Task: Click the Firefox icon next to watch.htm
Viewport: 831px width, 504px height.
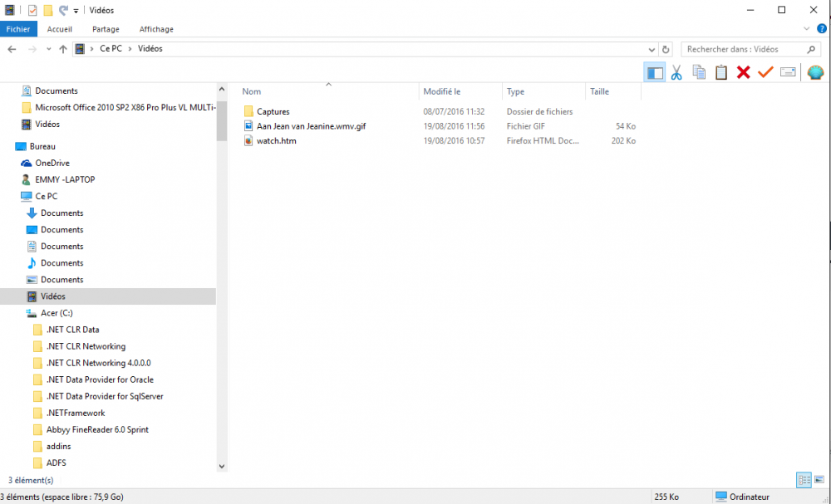Action: [248, 141]
